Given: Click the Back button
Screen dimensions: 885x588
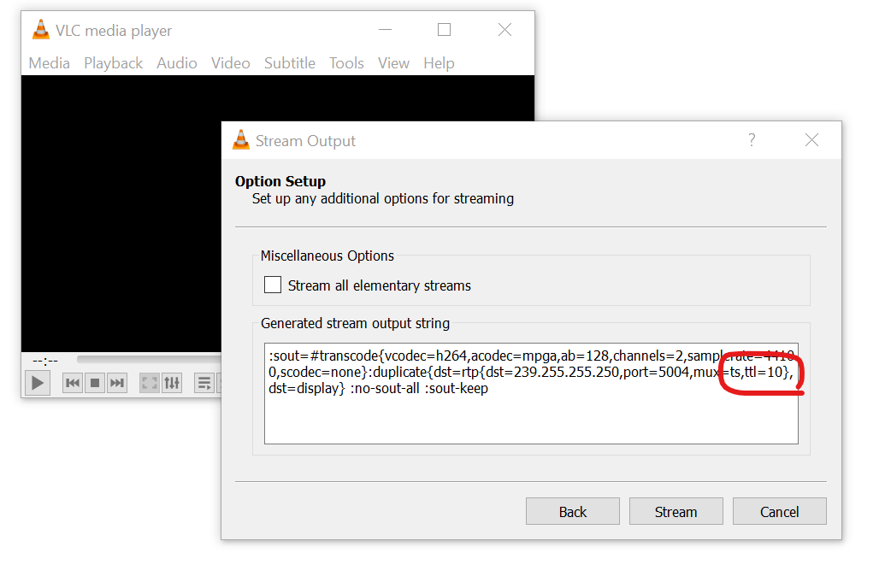Looking at the screenshot, I should 573,511.
